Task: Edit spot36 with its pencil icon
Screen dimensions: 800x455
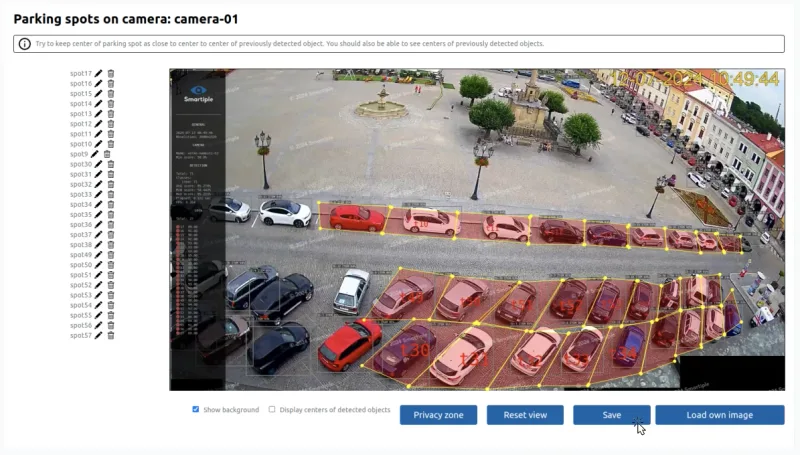Action: tap(98, 224)
